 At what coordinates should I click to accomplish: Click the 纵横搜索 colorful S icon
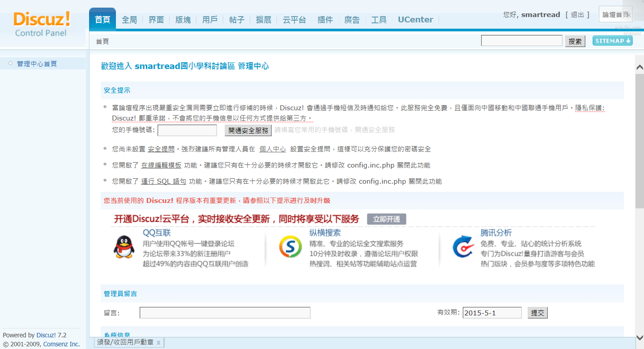(290, 246)
